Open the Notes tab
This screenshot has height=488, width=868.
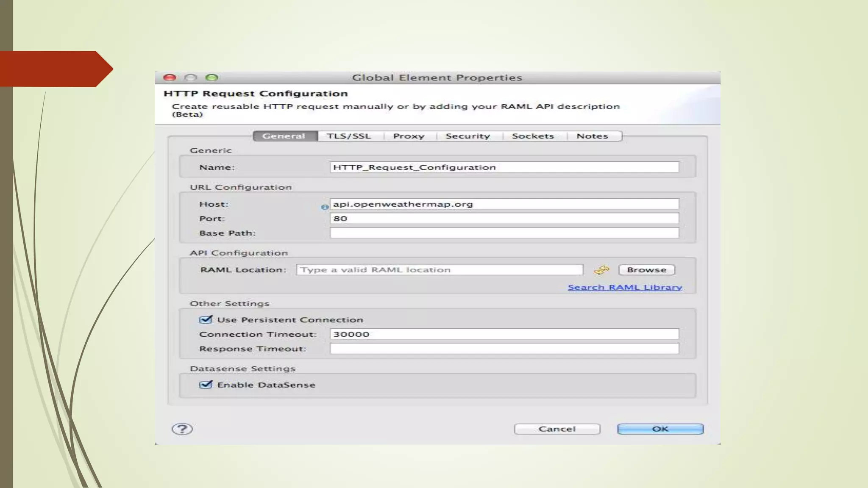tap(592, 136)
